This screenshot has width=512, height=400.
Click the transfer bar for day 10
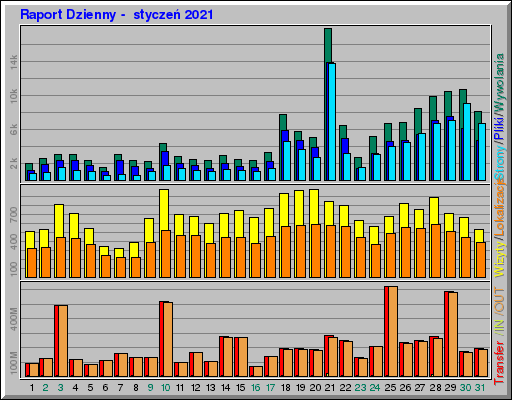pyautogui.click(x=166, y=339)
